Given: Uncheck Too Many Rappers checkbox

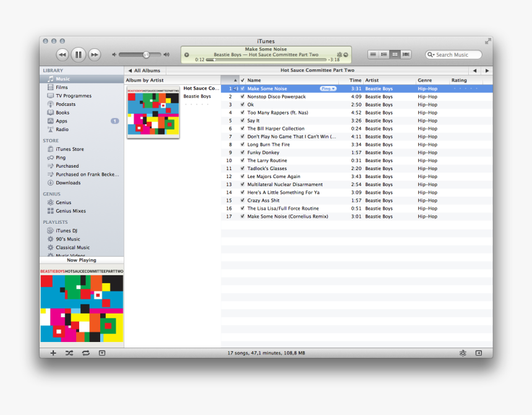Looking at the screenshot, I should [x=242, y=113].
